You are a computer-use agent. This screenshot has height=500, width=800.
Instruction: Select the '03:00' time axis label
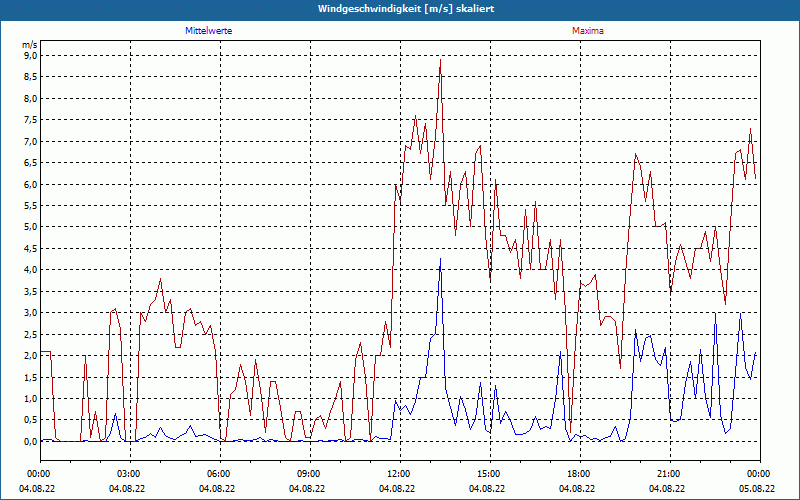click(127, 474)
